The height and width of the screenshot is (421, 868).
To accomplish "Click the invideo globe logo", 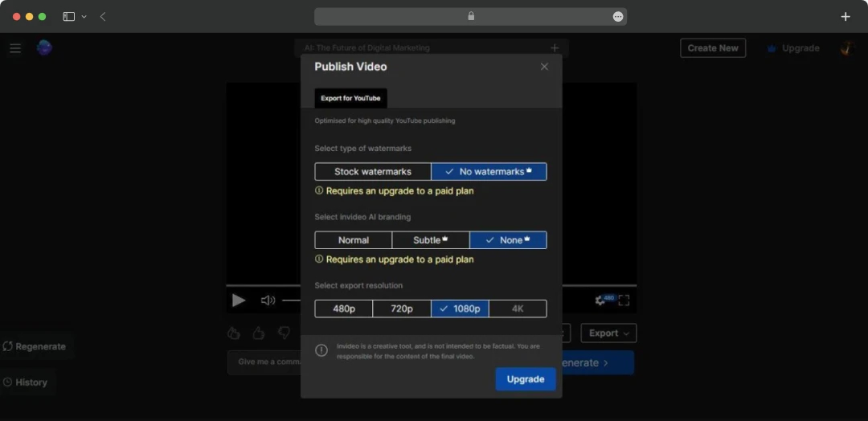I will tap(44, 47).
